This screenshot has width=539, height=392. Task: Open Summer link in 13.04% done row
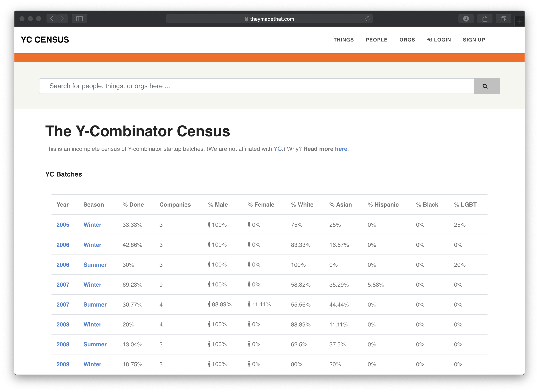coord(95,345)
